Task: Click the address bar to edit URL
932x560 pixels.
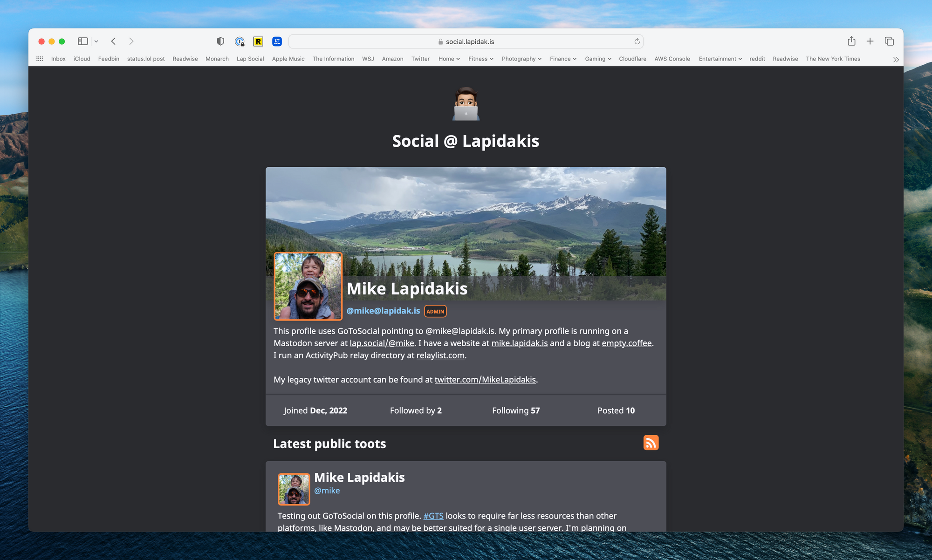Action: click(x=466, y=41)
